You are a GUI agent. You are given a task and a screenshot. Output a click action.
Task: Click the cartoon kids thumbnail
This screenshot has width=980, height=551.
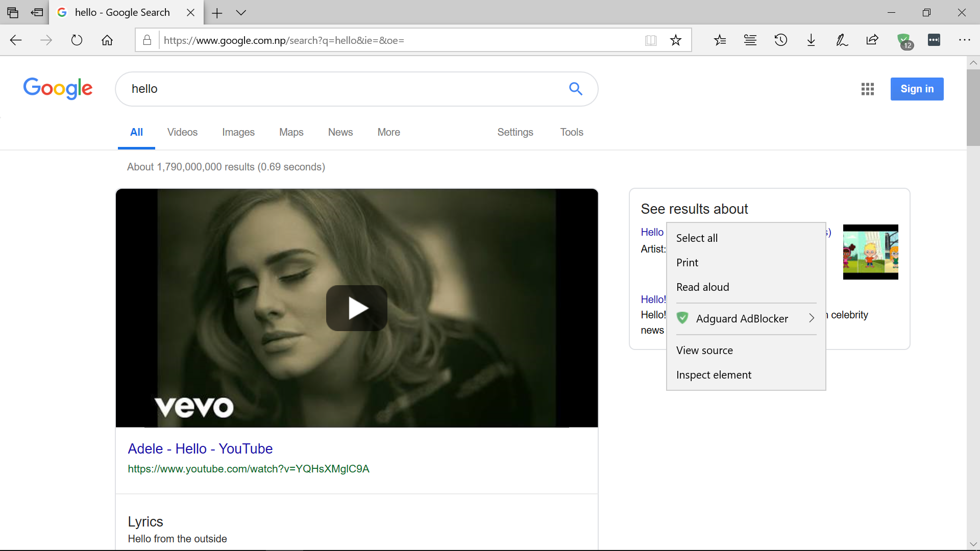871,252
